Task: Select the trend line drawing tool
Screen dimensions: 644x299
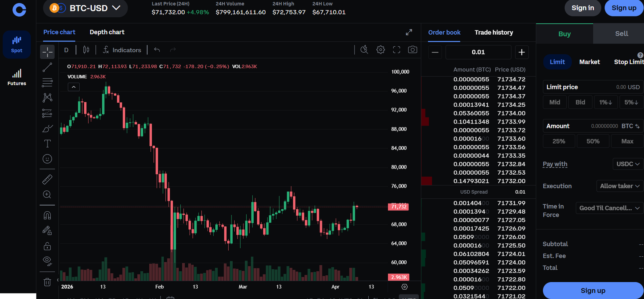Action: pos(47,67)
